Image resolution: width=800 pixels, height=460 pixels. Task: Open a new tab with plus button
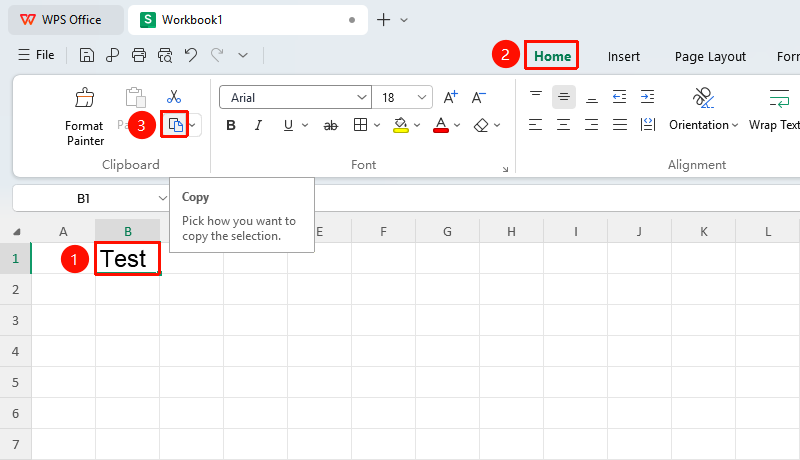(x=383, y=20)
